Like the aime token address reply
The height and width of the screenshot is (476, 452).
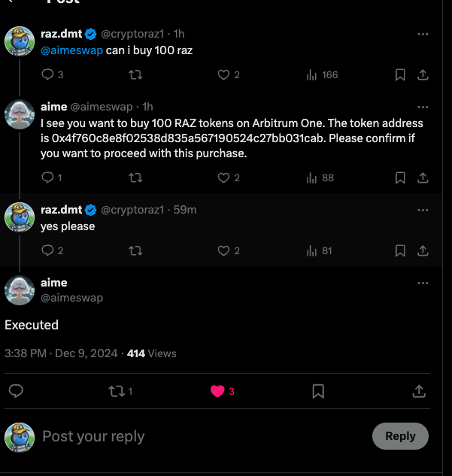click(229, 177)
